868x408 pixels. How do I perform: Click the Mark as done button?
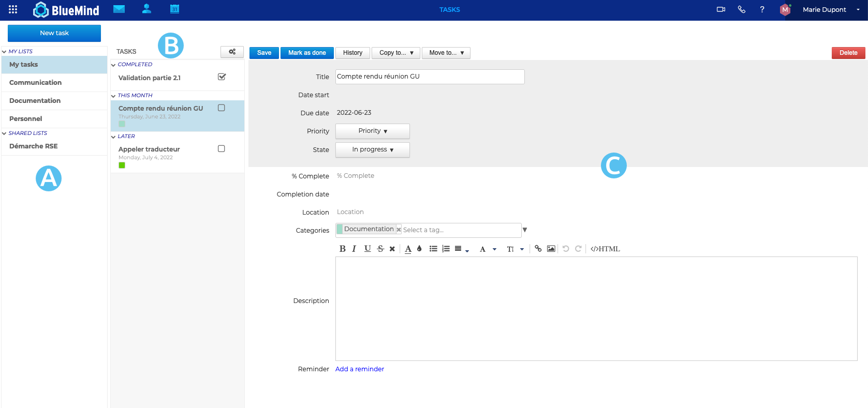307,53
